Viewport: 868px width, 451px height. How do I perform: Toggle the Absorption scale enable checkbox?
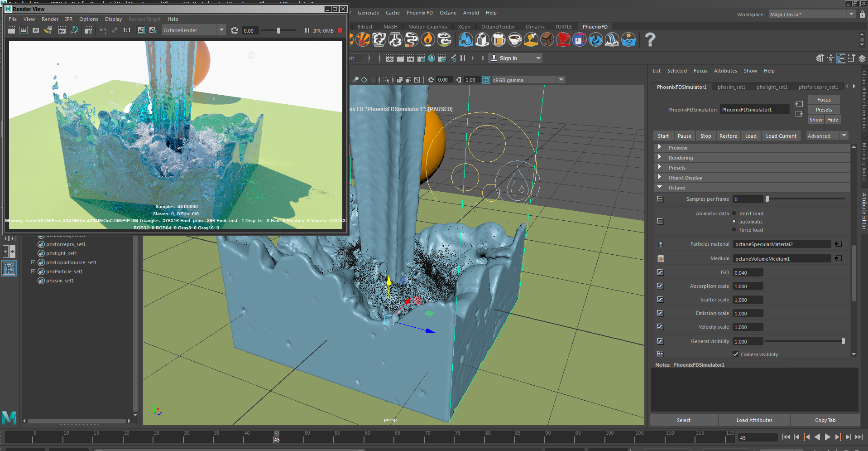click(661, 286)
